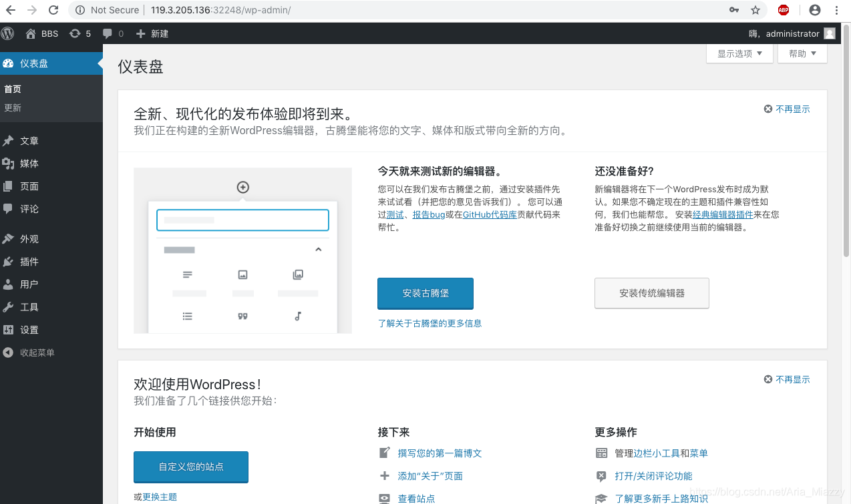The height and width of the screenshot is (504, 851).
Task: Open the updates indicator showing 5
Action: tap(79, 33)
